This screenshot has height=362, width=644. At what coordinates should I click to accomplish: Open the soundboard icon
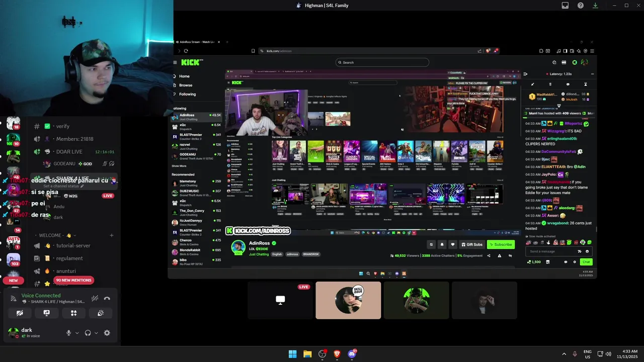tap(101, 313)
